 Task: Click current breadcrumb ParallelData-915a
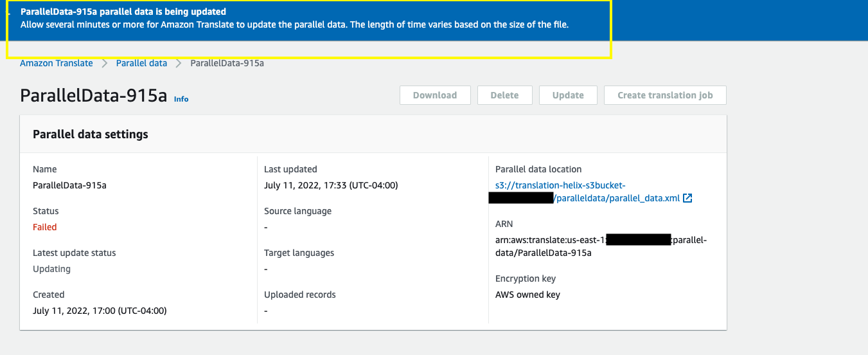(x=227, y=63)
